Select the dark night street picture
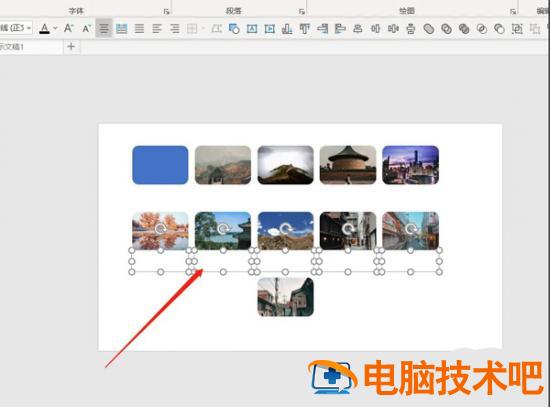This screenshot has height=407, width=550. click(348, 231)
